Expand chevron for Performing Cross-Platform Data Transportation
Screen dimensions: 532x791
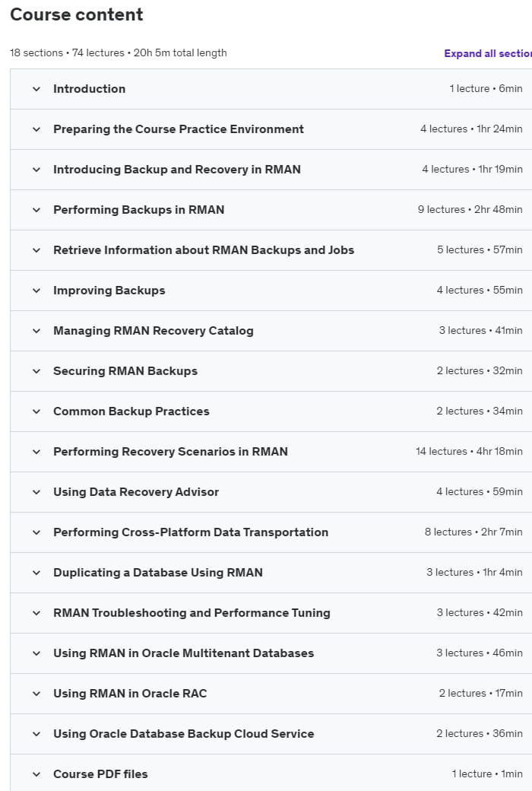tap(36, 532)
